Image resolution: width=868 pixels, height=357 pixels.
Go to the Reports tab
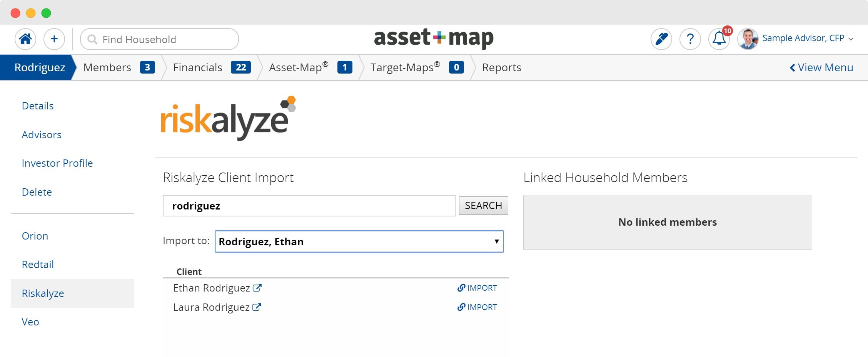click(x=501, y=67)
